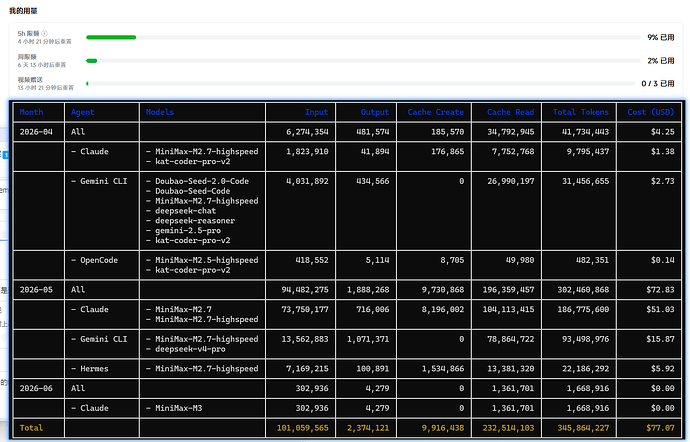
Task: Click the Cache Create column header
Action: pos(435,112)
